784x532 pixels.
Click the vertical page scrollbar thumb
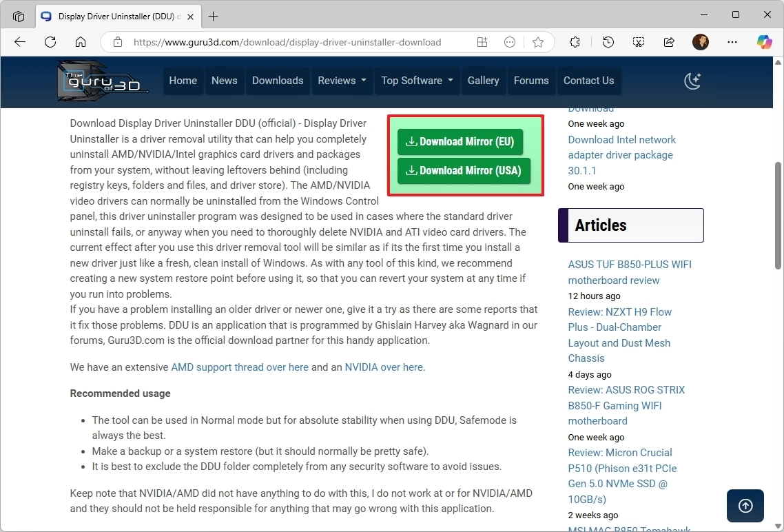(x=778, y=216)
